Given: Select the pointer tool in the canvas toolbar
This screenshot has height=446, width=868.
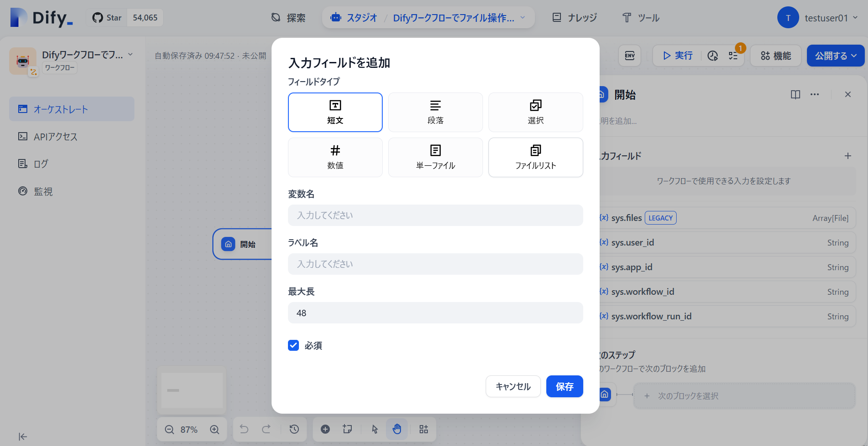Looking at the screenshot, I should (x=374, y=429).
